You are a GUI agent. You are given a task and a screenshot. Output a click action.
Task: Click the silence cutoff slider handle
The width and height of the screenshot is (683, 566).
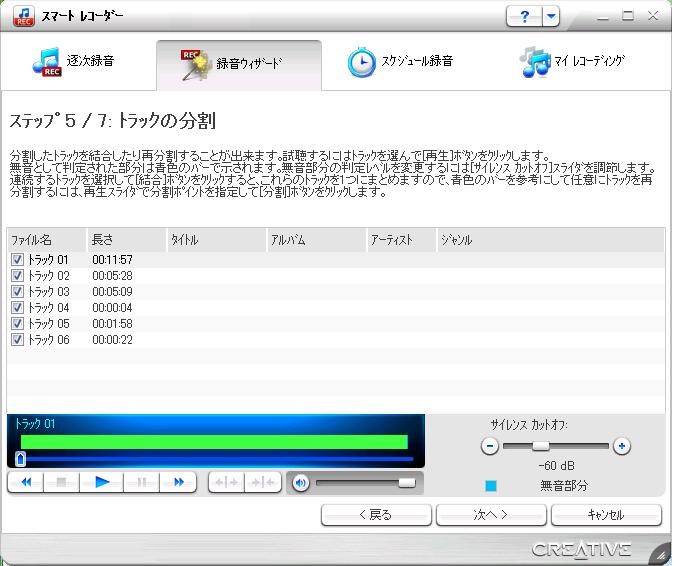[541, 446]
